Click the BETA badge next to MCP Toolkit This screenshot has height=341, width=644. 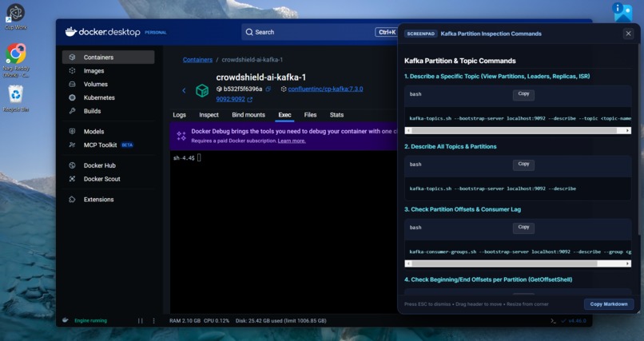pyautogui.click(x=127, y=145)
